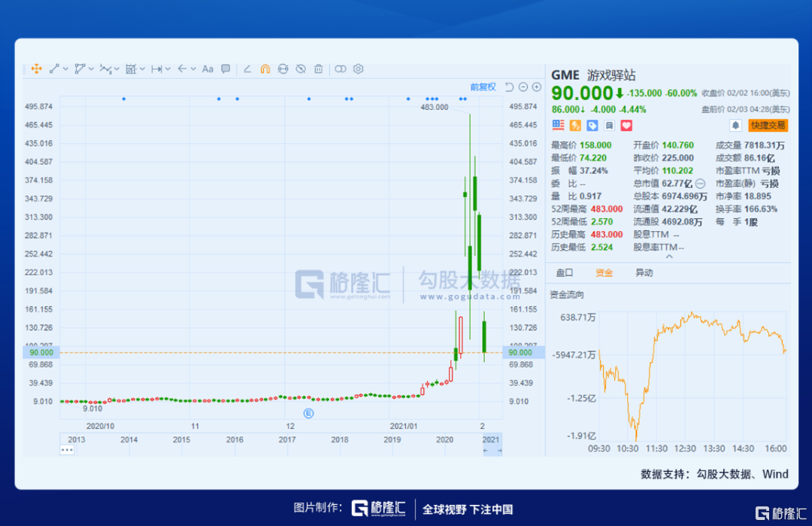This screenshot has height=526, width=812.
Task: Select the angle measurement tool
Action: [x=247, y=68]
